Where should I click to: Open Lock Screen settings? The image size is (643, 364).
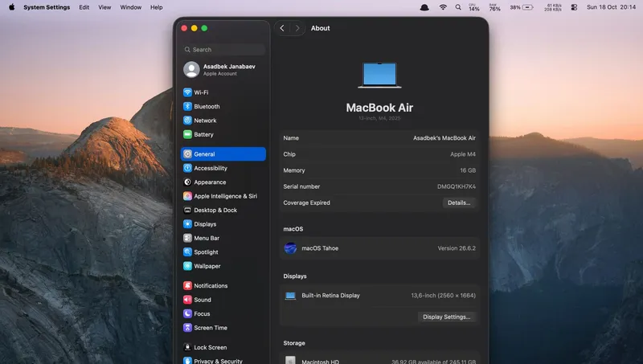pos(223,347)
